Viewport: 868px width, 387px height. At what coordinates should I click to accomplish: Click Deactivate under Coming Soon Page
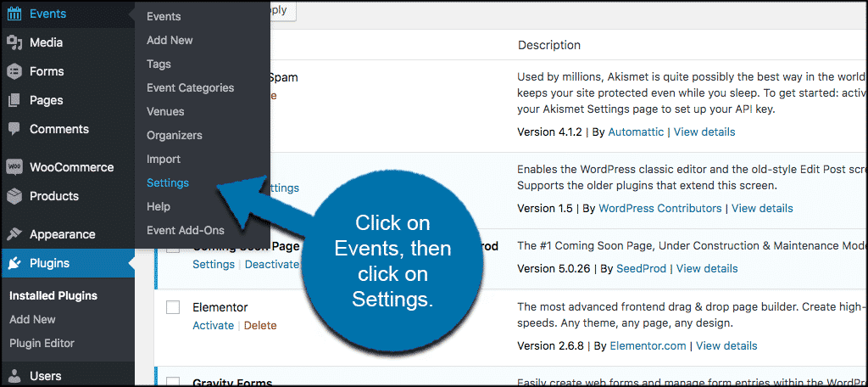click(x=272, y=265)
